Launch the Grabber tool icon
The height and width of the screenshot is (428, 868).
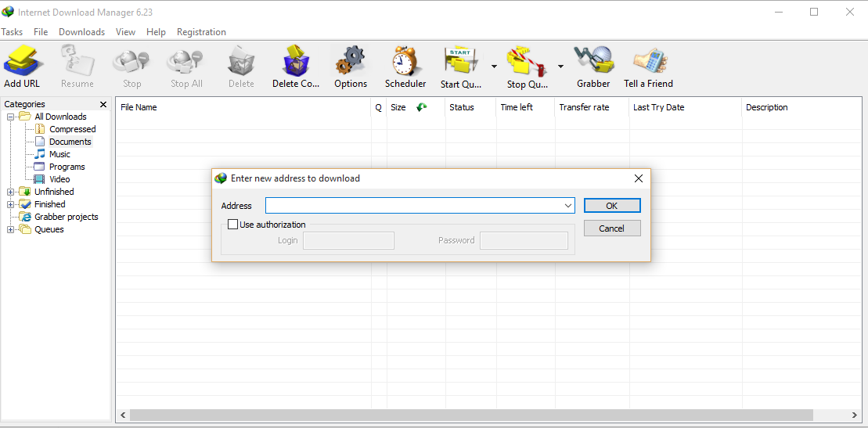pyautogui.click(x=593, y=61)
